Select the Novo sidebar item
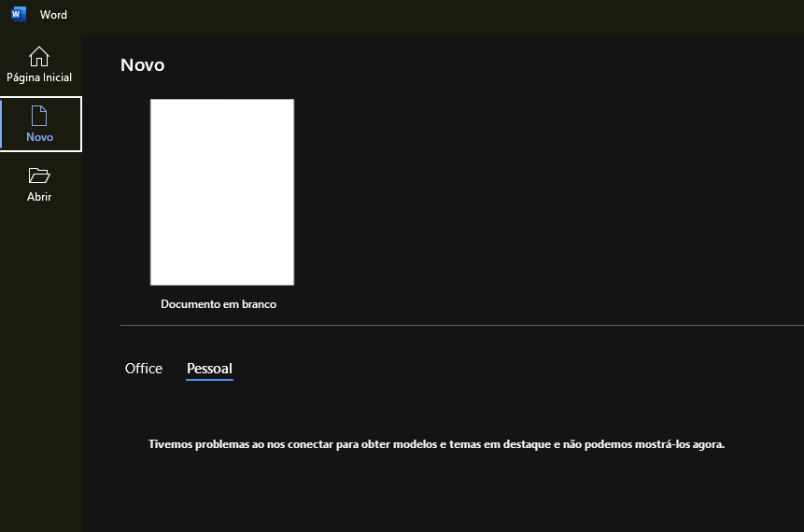This screenshot has height=532, width=804. click(x=40, y=124)
